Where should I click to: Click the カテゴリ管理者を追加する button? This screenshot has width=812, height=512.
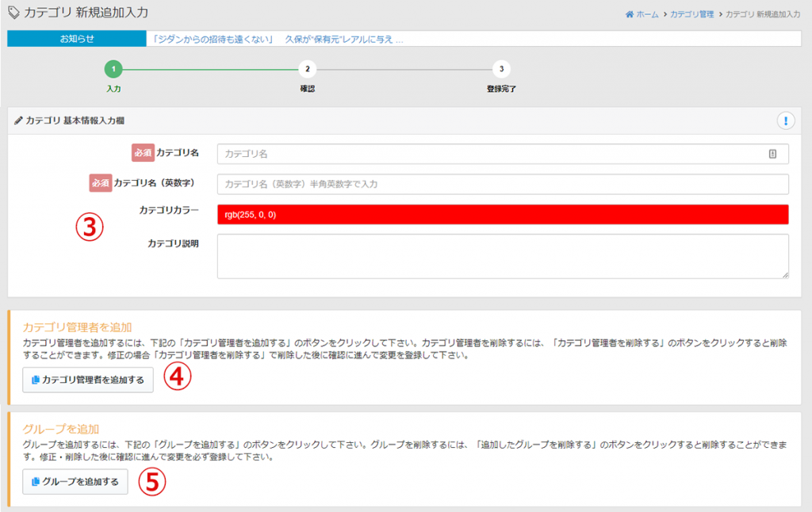click(x=87, y=378)
